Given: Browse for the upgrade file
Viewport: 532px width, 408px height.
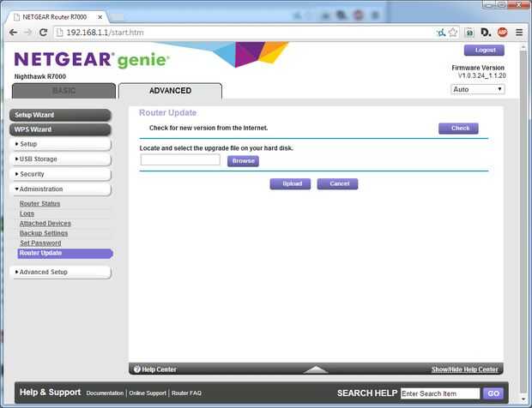Looking at the screenshot, I should (x=244, y=161).
